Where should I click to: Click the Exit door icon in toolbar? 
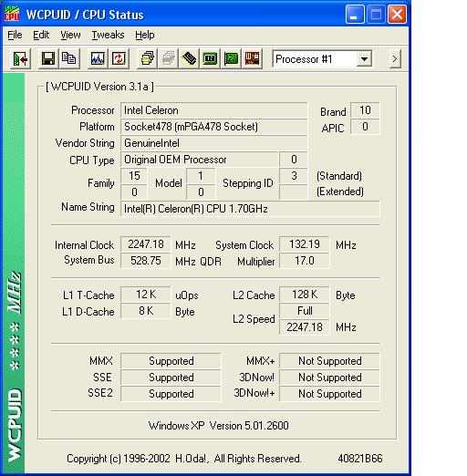tap(20, 58)
